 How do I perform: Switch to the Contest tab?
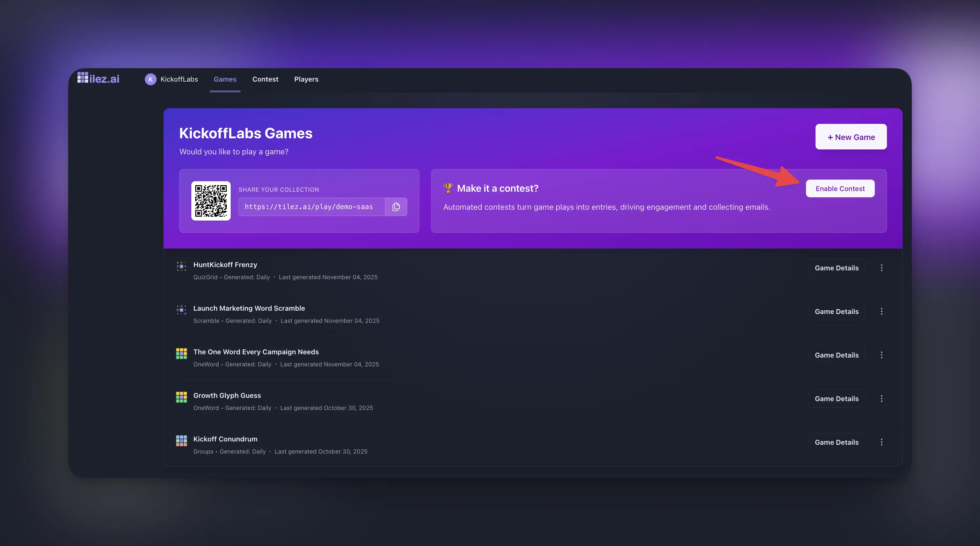tap(265, 79)
